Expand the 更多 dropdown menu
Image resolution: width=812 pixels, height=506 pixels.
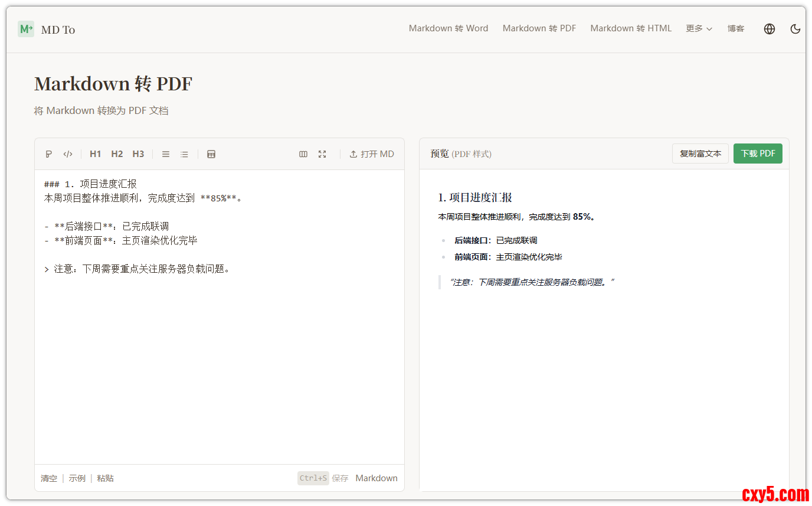[699, 28]
